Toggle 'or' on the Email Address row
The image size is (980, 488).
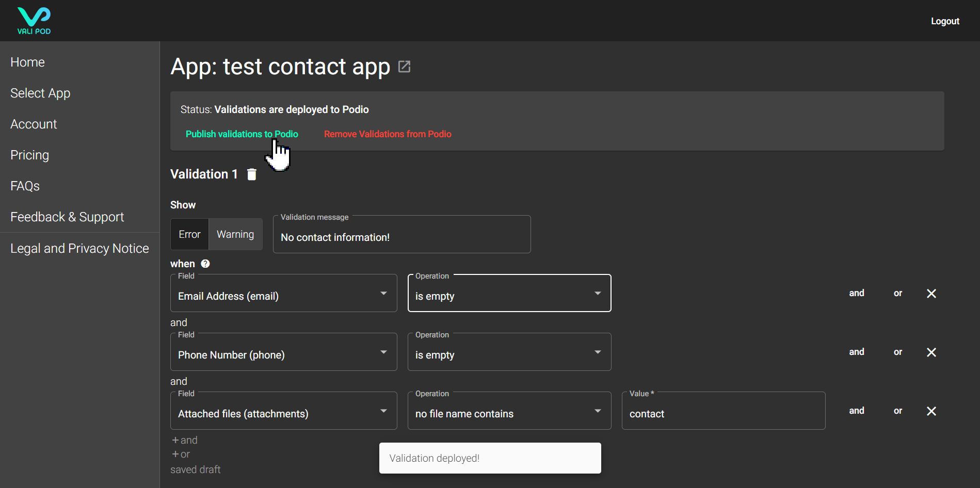897,293
